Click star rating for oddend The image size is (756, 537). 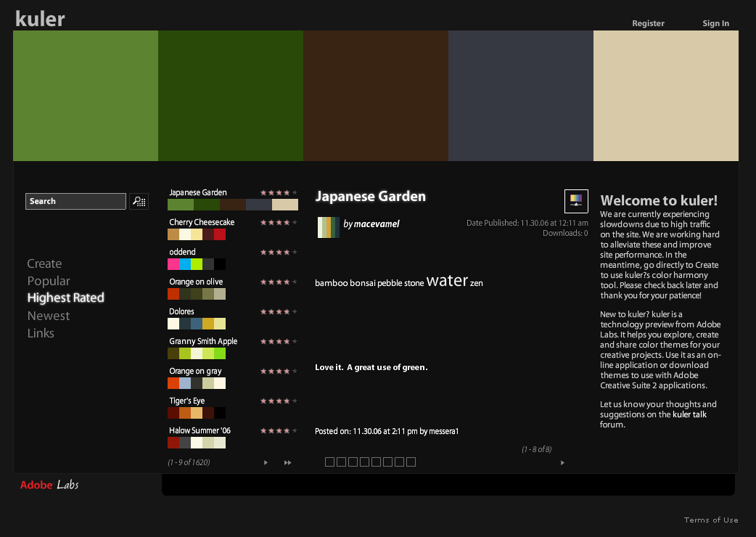279,252
